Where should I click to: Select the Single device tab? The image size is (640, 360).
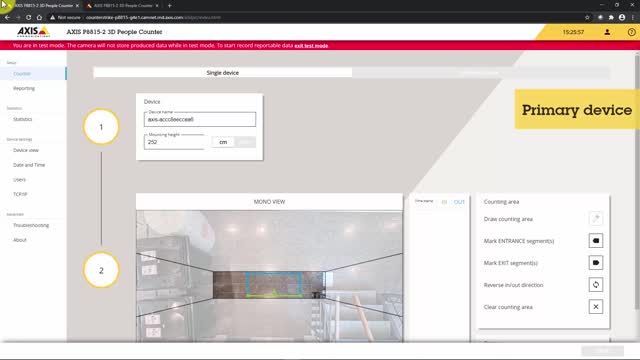[222, 73]
